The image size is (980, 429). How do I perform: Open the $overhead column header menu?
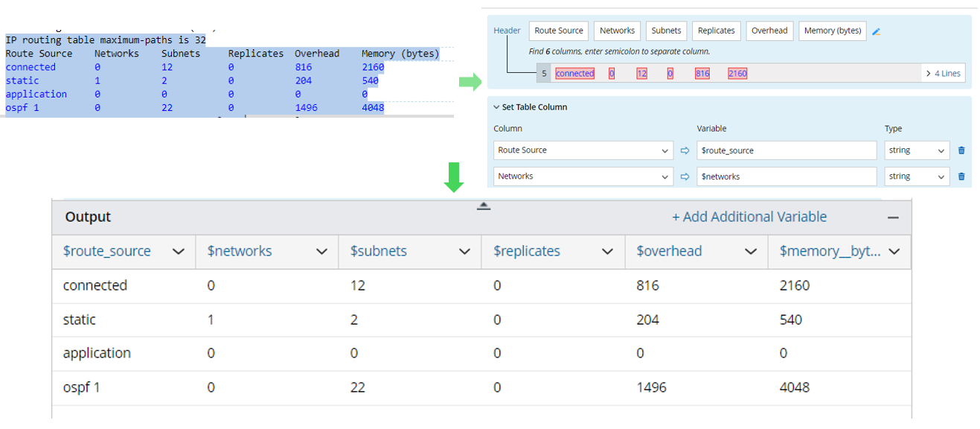coord(751,252)
